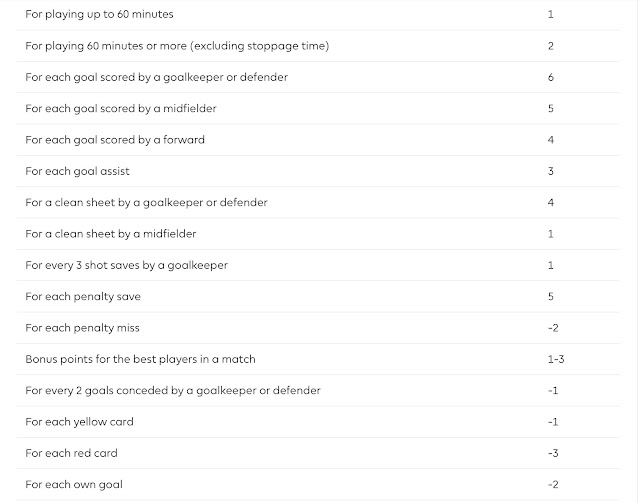Click the 6 points value for defender goal
The image size is (640, 503).
pyautogui.click(x=551, y=77)
